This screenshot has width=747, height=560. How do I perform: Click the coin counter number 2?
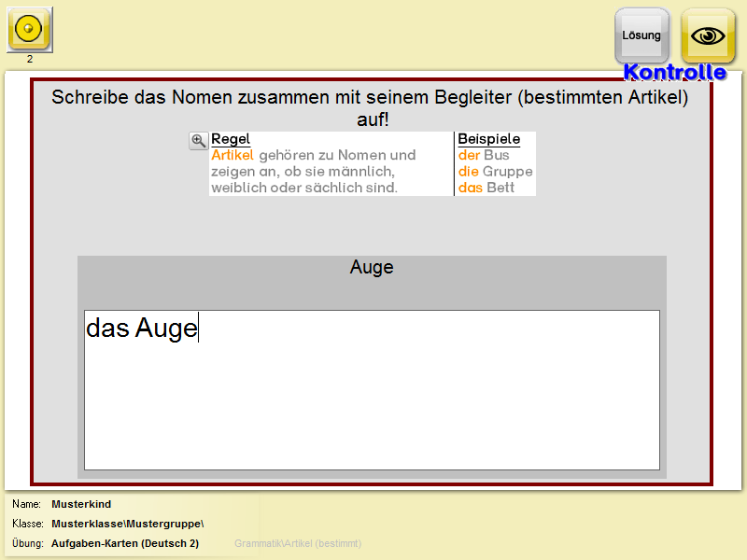pos(30,59)
